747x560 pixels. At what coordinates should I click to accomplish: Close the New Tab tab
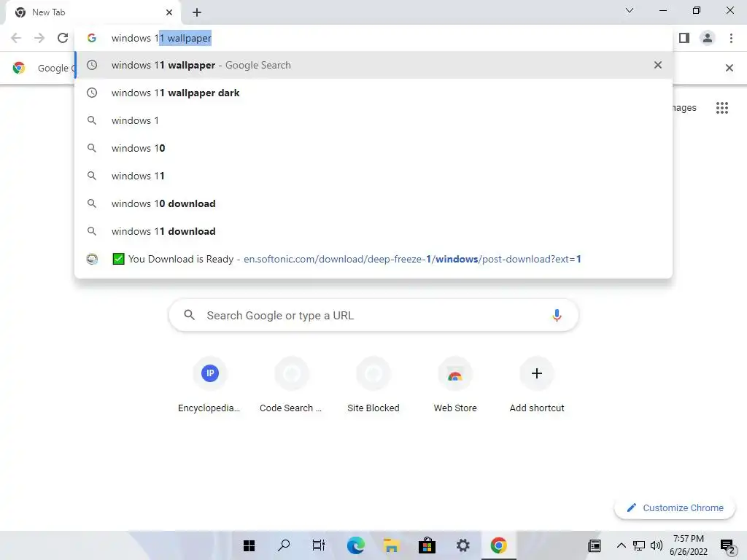(x=169, y=12)
